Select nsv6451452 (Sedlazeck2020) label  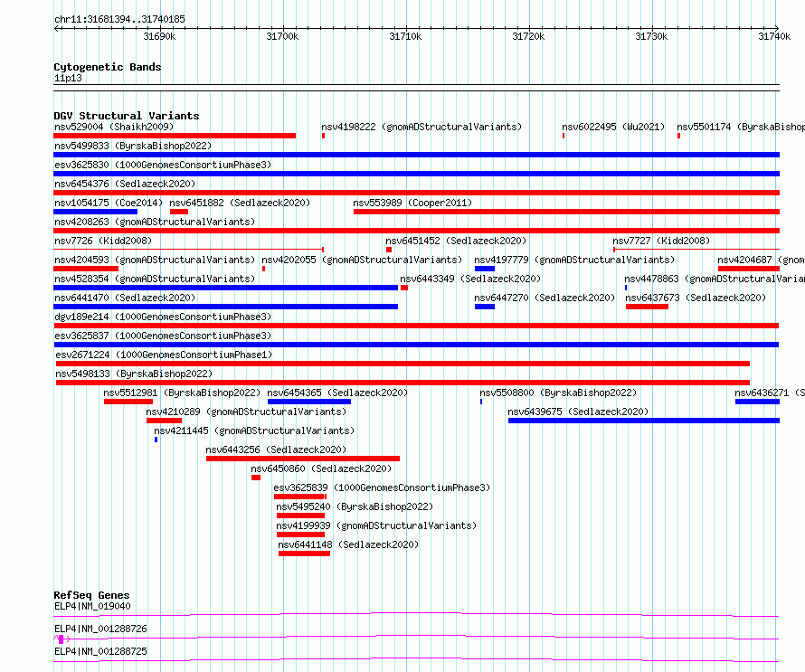[x=456, y=241]
